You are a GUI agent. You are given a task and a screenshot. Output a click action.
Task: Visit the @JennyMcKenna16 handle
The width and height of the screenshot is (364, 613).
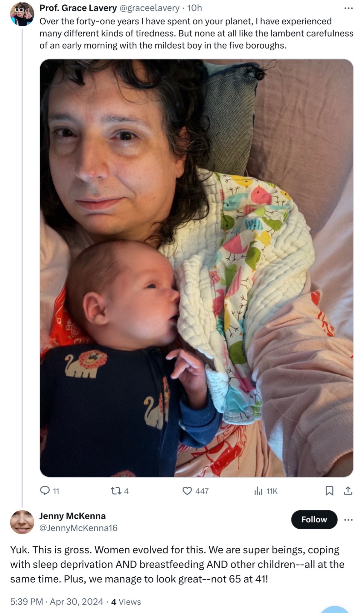point(78,528)
